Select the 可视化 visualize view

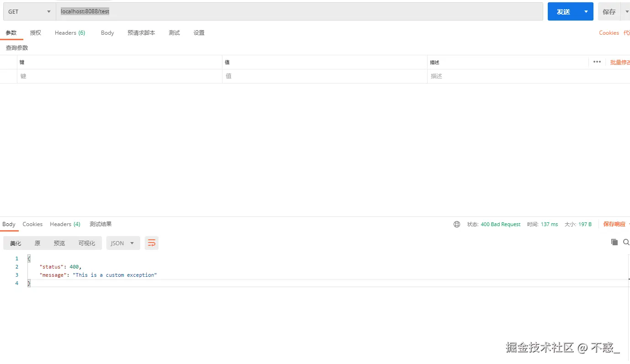[87, 243]
